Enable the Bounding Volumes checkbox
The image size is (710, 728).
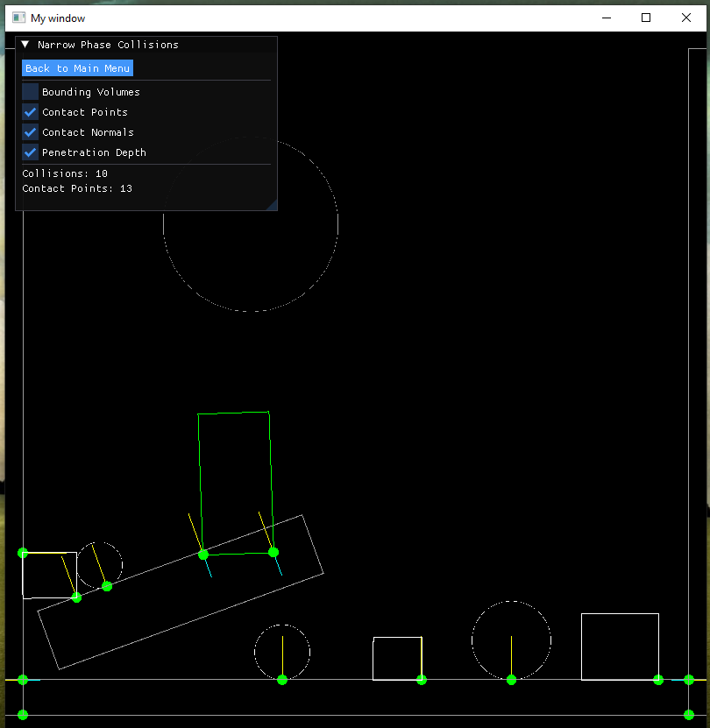(30, 91)
